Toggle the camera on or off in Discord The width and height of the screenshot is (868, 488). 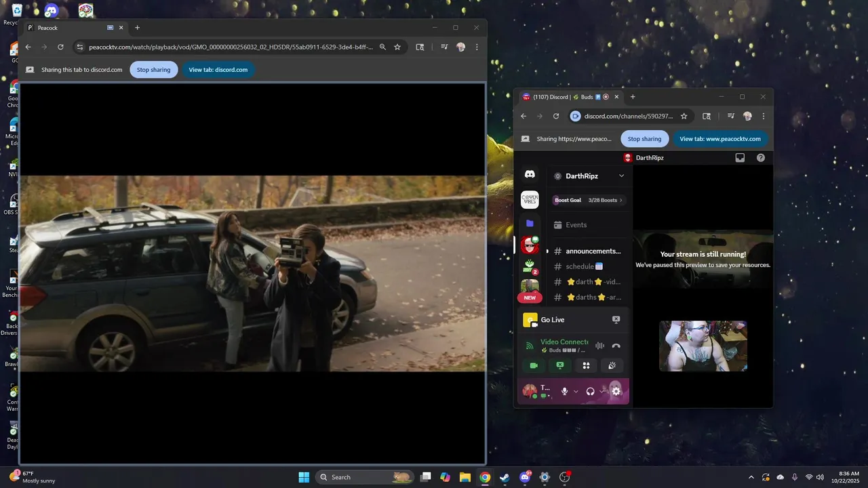pyautogui.click(x=534, y=365)
